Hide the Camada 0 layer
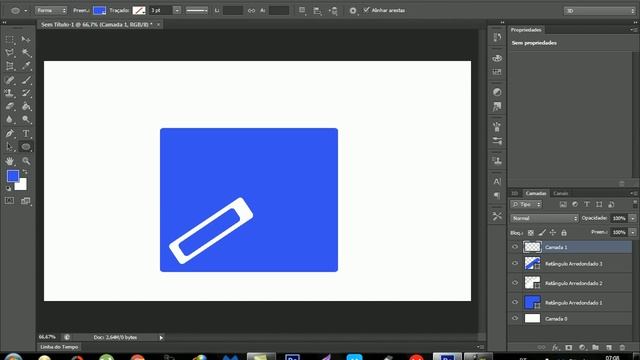Screen dimensions: 640x360 515,318
